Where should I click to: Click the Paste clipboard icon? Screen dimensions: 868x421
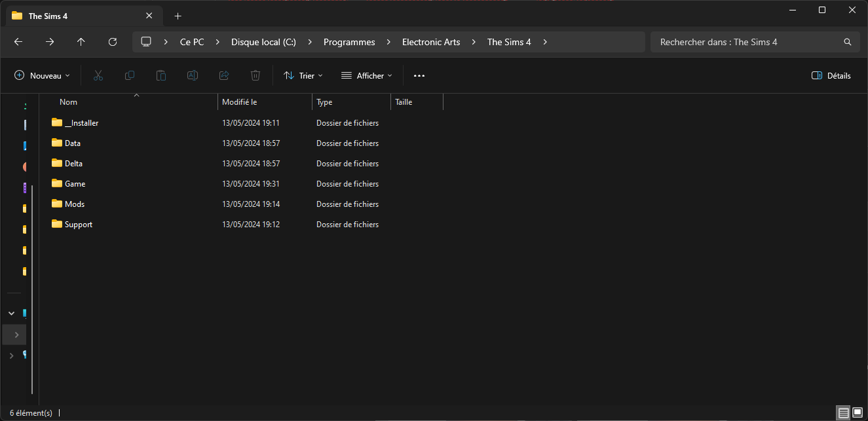[x=161, y=76]
